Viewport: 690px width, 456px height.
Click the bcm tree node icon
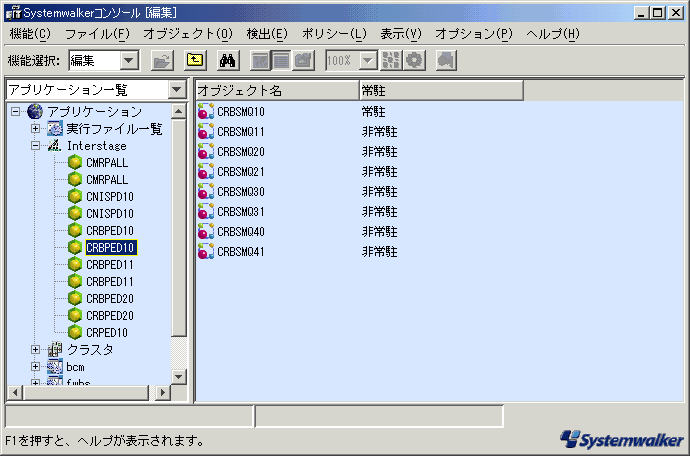point(55,366)
